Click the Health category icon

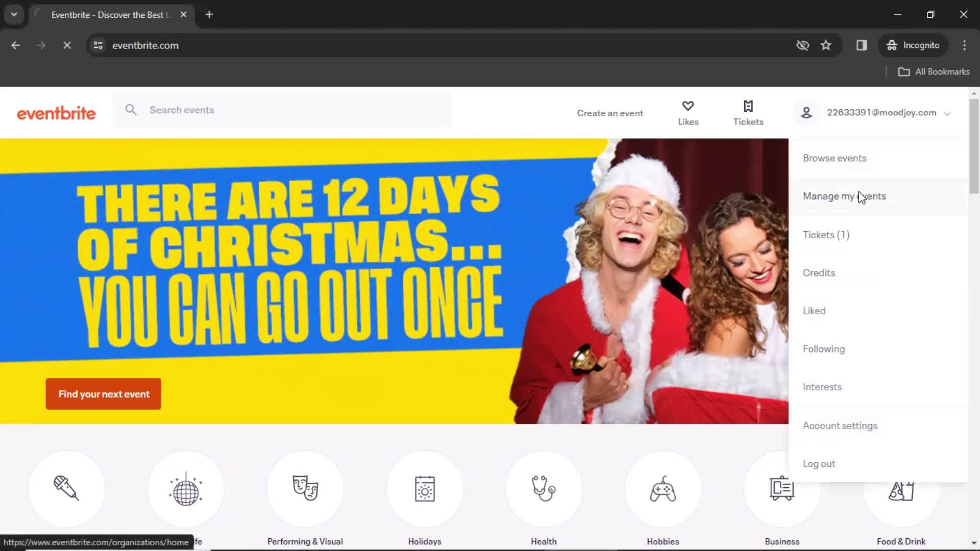tap(544, 489)
